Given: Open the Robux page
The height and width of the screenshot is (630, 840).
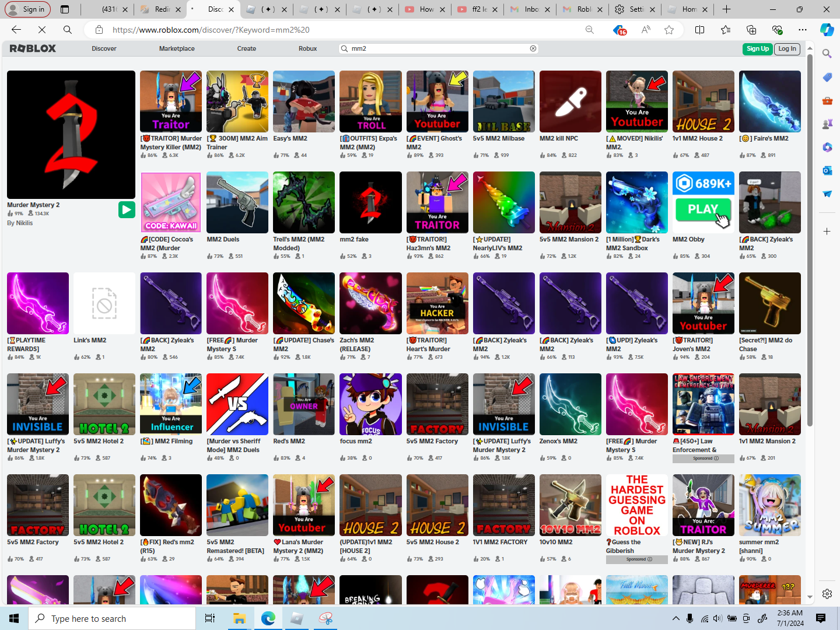Looking at the screenshot, I should point(307,48).
